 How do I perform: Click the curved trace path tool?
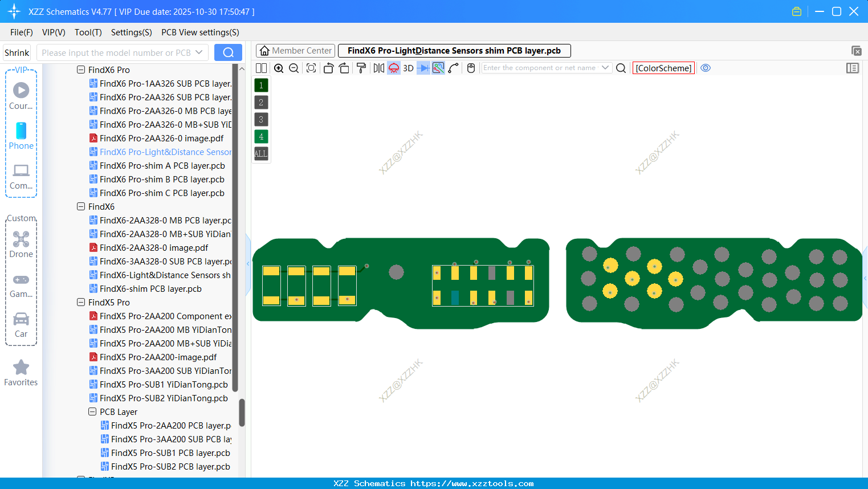point(454,68)
